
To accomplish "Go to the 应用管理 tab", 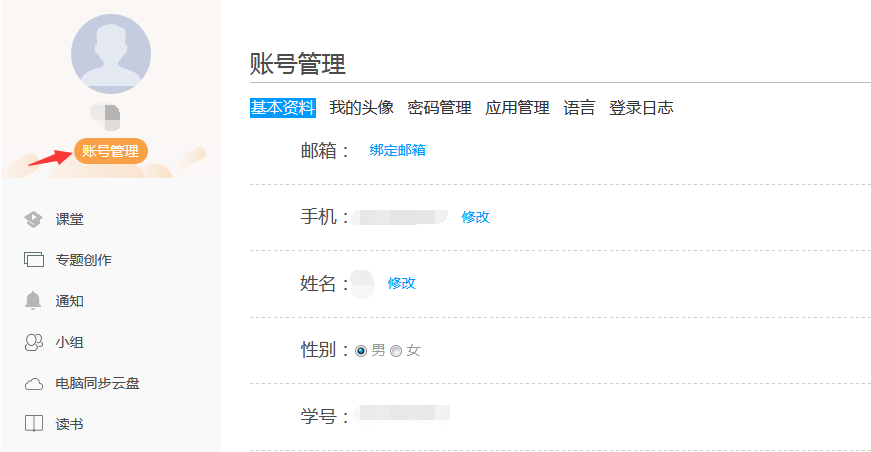I will [x=517, y=108].
